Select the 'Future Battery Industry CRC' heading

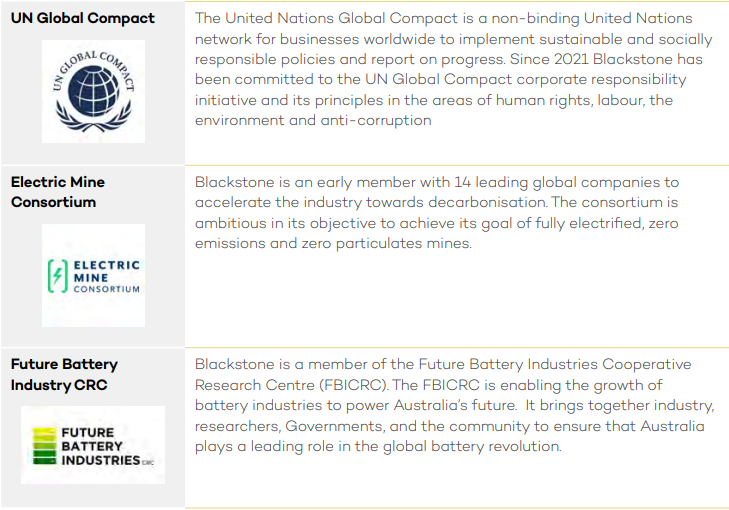pos(64,374)
